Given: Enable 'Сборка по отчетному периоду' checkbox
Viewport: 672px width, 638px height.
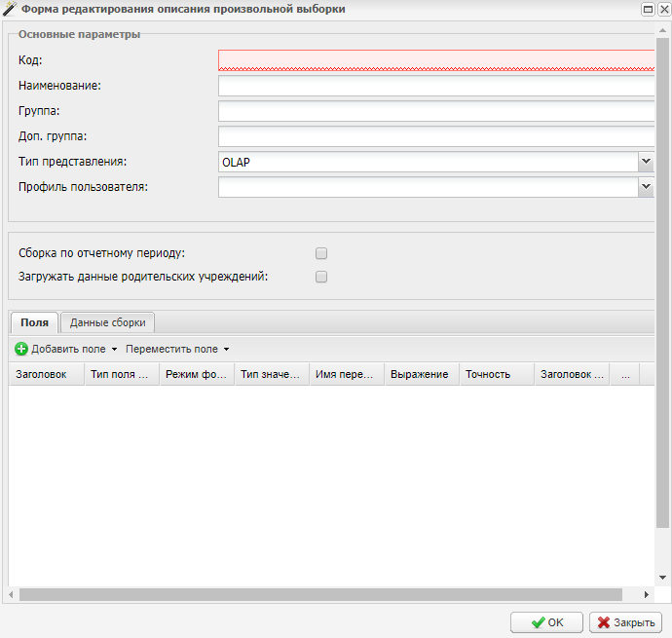Looking at the screenshot, I should [321, 253].
